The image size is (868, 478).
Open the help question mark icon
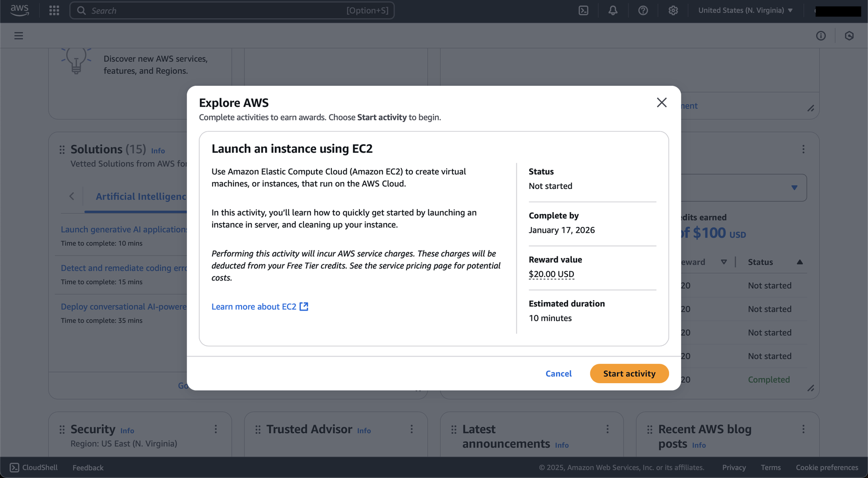pos(643,11)
